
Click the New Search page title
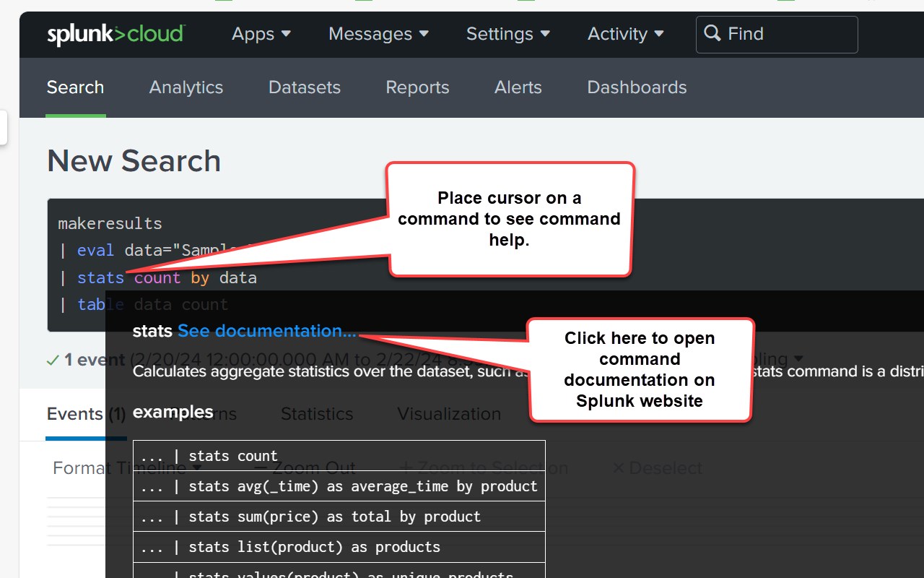coord(134,160)
